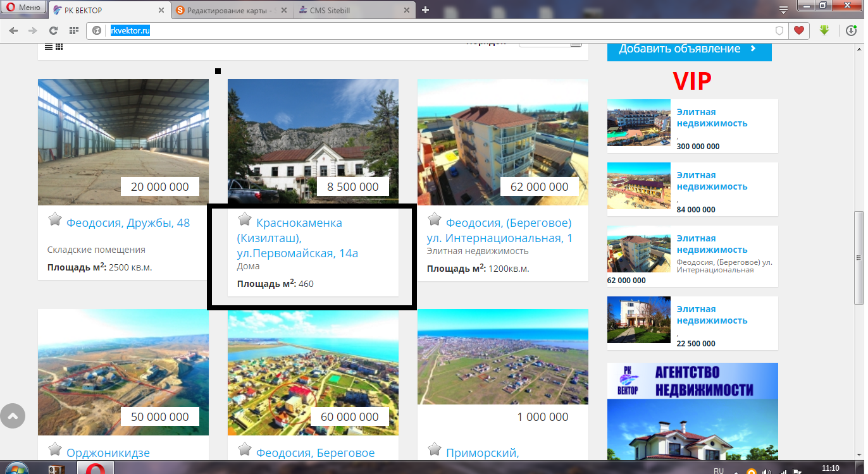Open VIP thumbnail priced 62 000 000
Image resolution: width=868 pixels, height=474 pixels.
pos(639,249)
